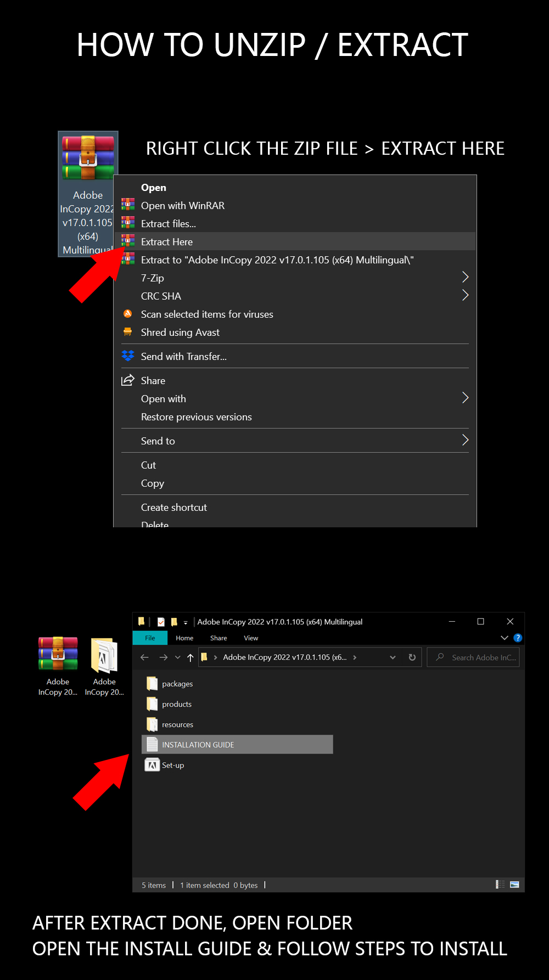Image resolution: width=549 pixels, height=980 pixels.
Task: Maximize the Explorer window
Action: [x=481, y=621]
